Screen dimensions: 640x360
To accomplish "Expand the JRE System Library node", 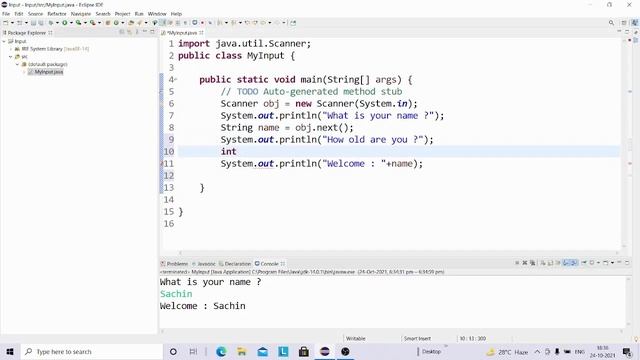I will (x=11, y=49).
